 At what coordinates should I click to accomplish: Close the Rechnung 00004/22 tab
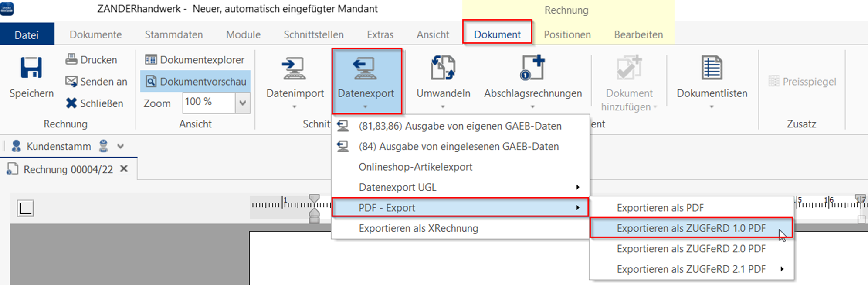coord(124,169)
